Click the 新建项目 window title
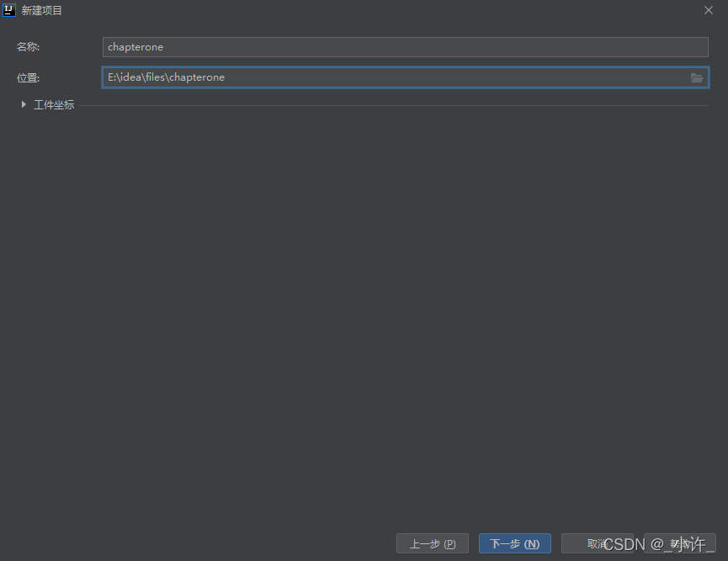The width and height of the screenshot is (728, 561). point(42,10)
